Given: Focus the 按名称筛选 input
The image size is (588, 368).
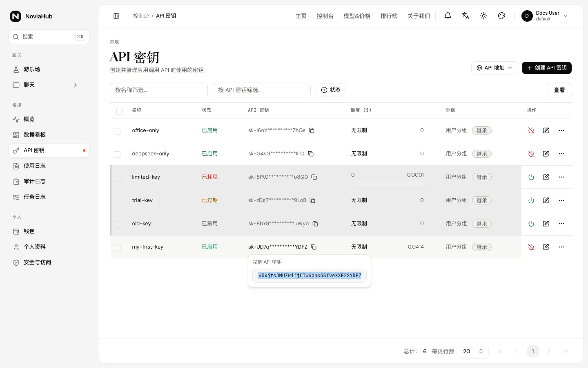Looking at the screenshot, I should coord(159,90).
